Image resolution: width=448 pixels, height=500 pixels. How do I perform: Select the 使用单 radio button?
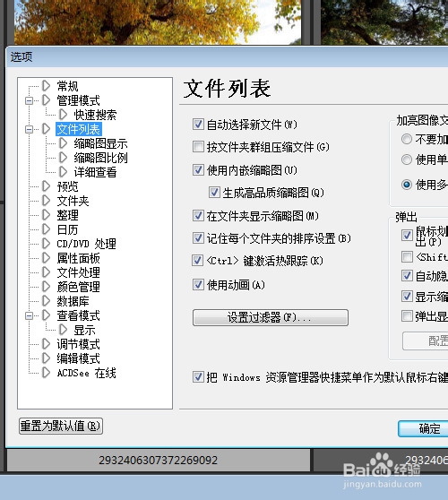tap(407, 159)
